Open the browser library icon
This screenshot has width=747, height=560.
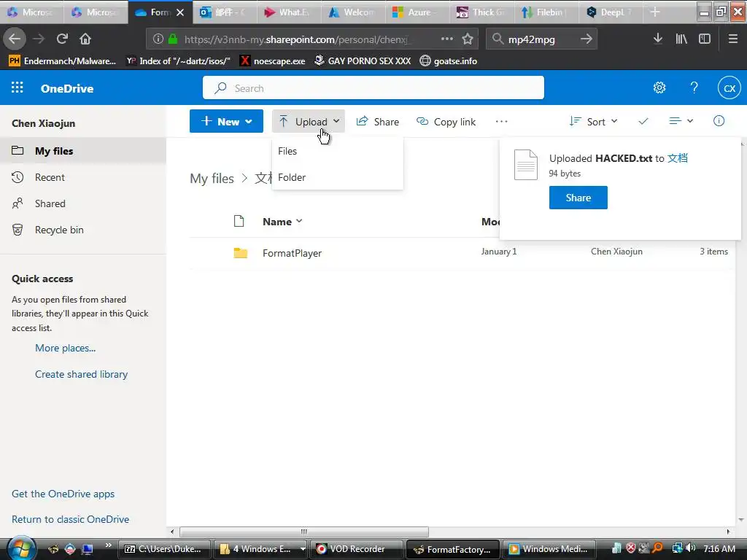pos(681,39)
